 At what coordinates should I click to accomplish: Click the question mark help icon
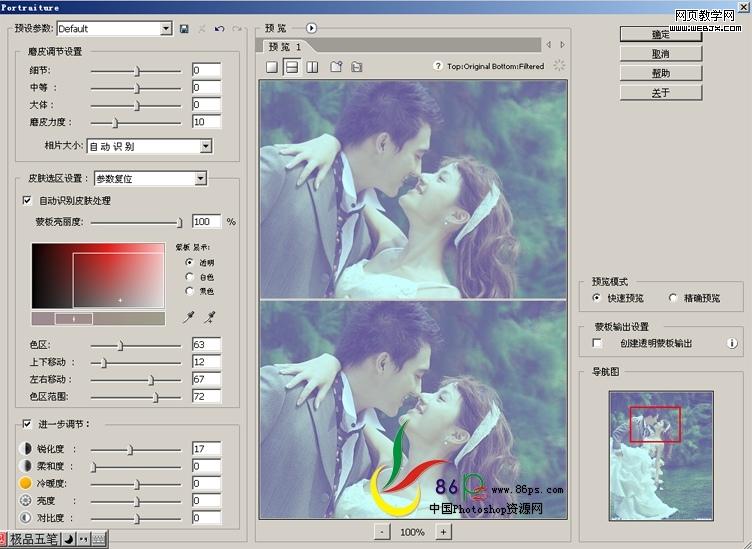coord(437,66)
